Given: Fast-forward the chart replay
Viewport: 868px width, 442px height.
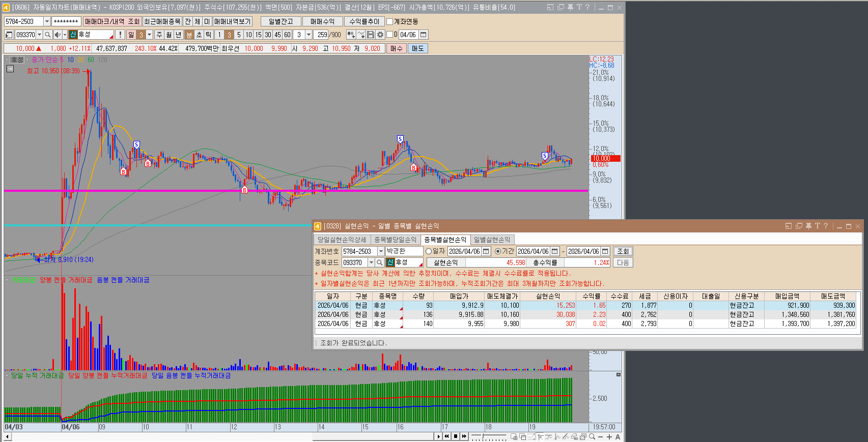Looking at the screenshot, I should pyautogui.click(x=464, y=436).
